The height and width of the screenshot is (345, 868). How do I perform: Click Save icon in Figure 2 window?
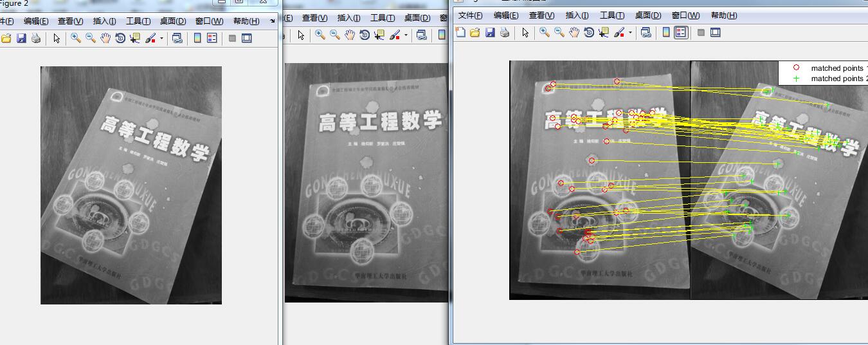tap(21, 39)
